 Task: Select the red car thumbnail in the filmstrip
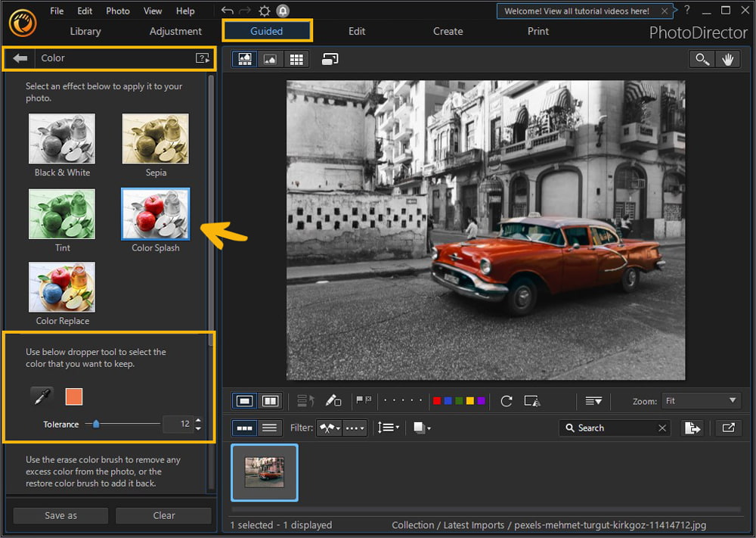(264, 472)
